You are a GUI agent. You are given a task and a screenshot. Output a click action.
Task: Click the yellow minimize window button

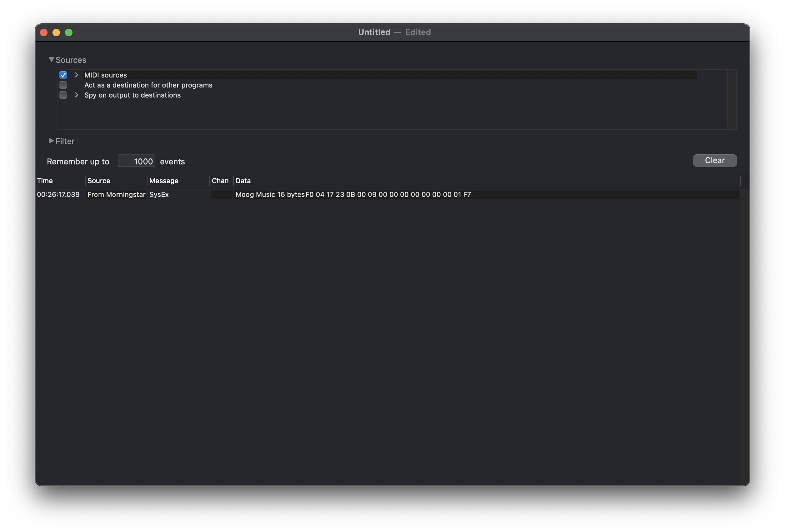tap(57, 33)
